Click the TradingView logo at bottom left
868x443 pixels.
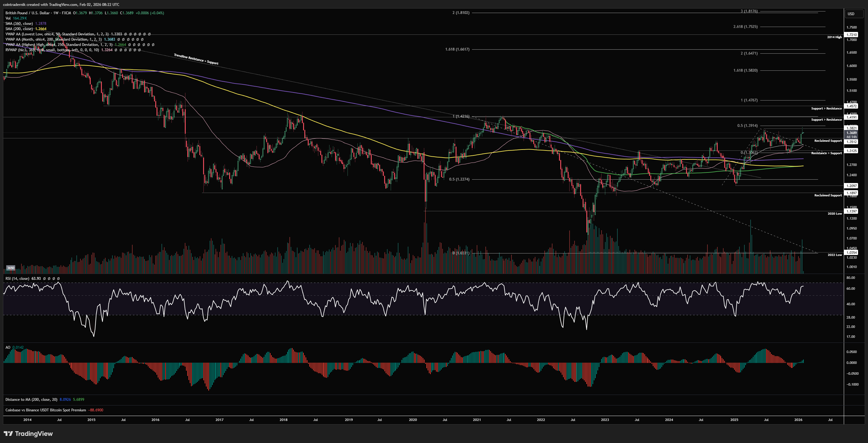pyautogui.click(x=28, y=434)
